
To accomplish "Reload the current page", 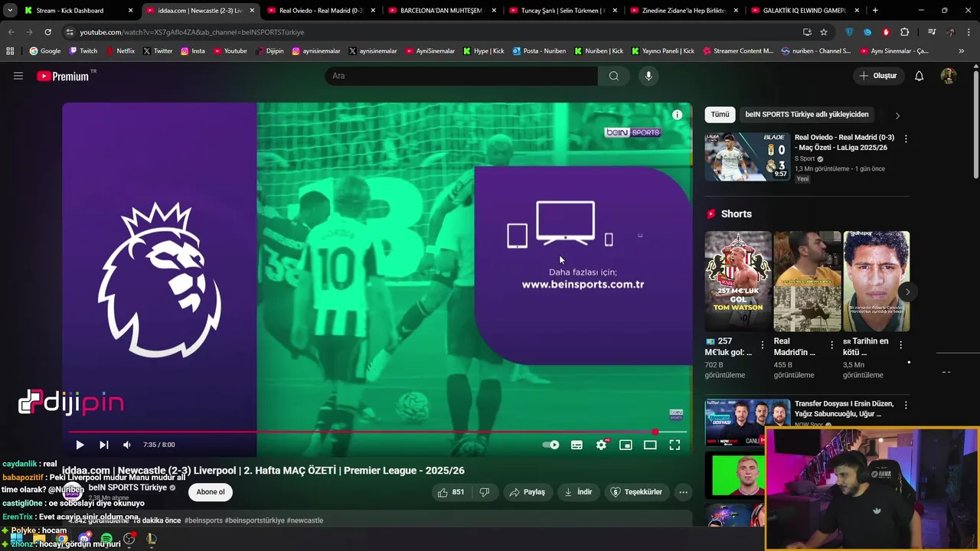I will [x=47, y=32].
